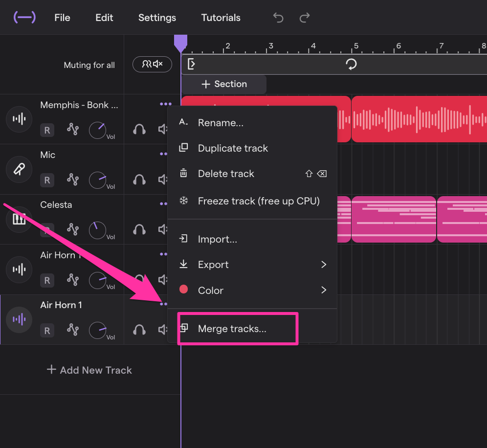
Task: Click the Soundtrap logo icon
Action: pyautogui.click(x=24, y=18)
